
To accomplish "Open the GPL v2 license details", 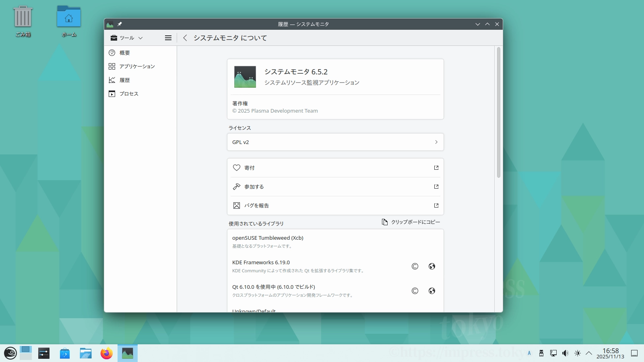I will [x=335, y=142].
